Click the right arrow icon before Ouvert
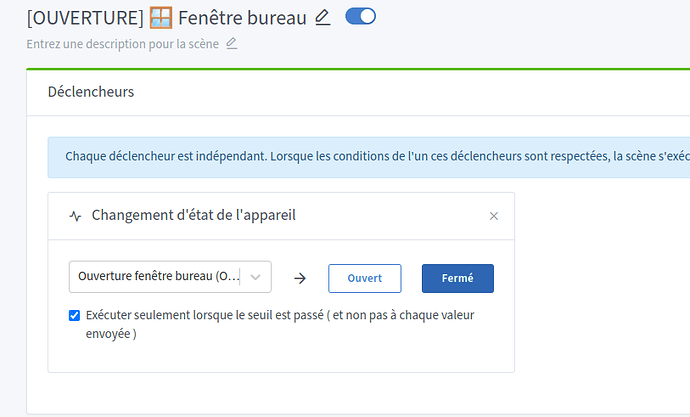 pos(300,278)
